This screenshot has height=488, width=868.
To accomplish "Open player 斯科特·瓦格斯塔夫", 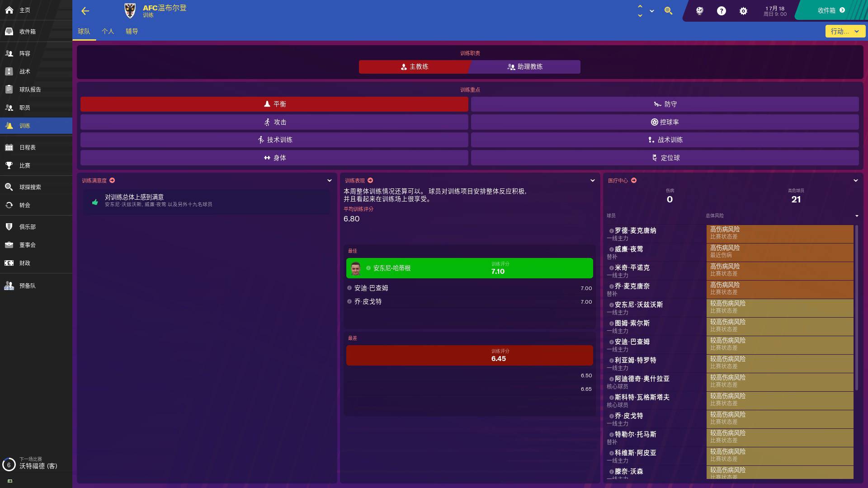I will (642, 397).
